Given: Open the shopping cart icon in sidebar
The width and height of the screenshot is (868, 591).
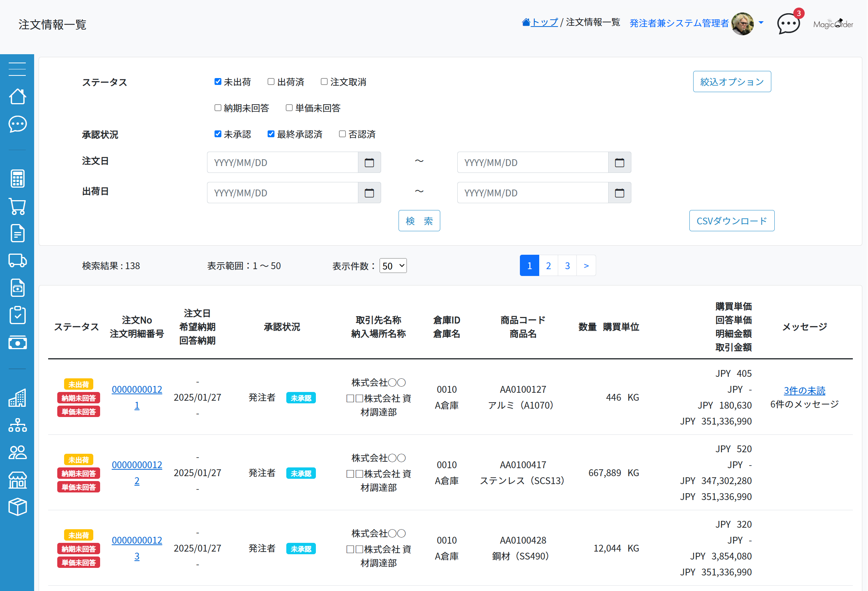Looking at the screenshot, I should pyautogui.click(x=17, y=206).
